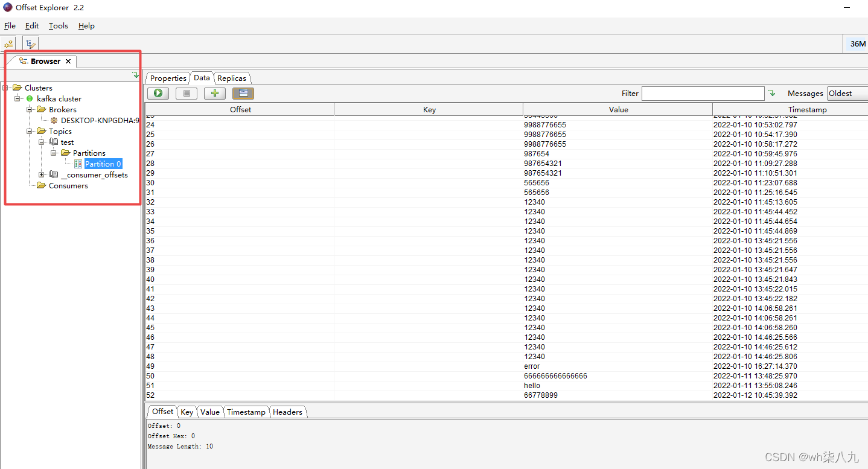This screenshot has height=469, width=868.
Task: Open the Timestamp detail tab at bottom
Action: click(x=246, y=412)
